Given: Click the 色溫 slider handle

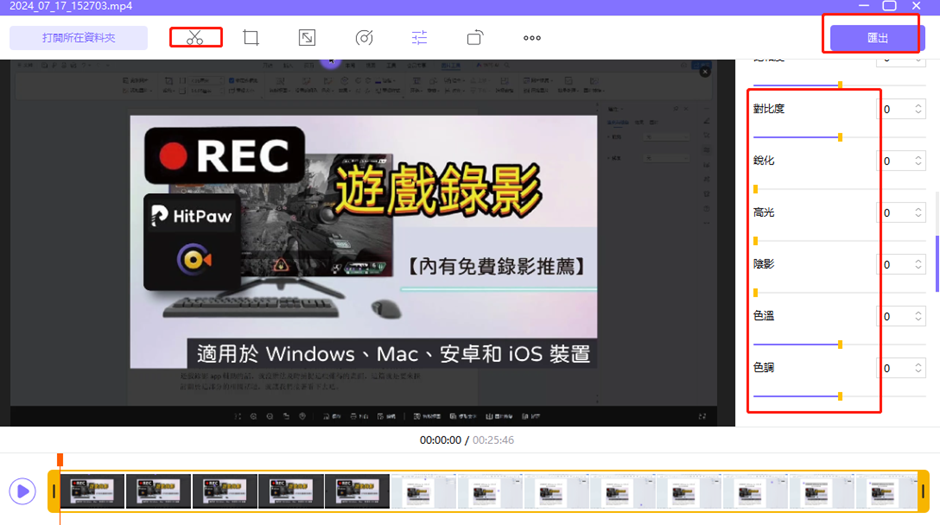Looking at the screenshot, I should point(840,344).
